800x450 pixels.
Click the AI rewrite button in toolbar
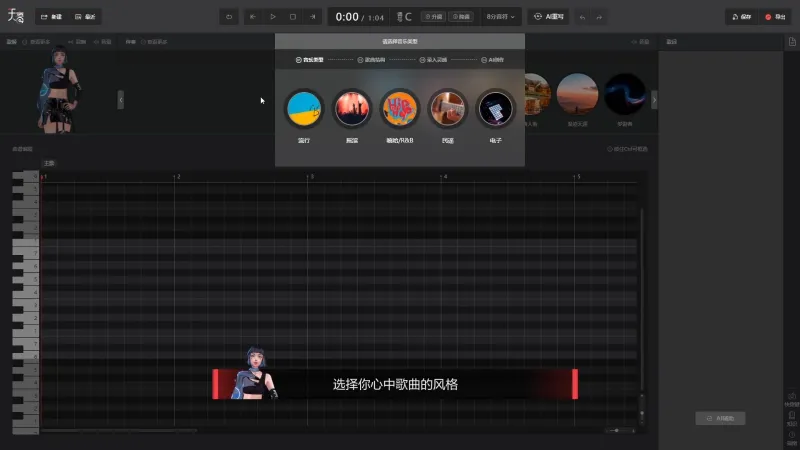[548, 17]
